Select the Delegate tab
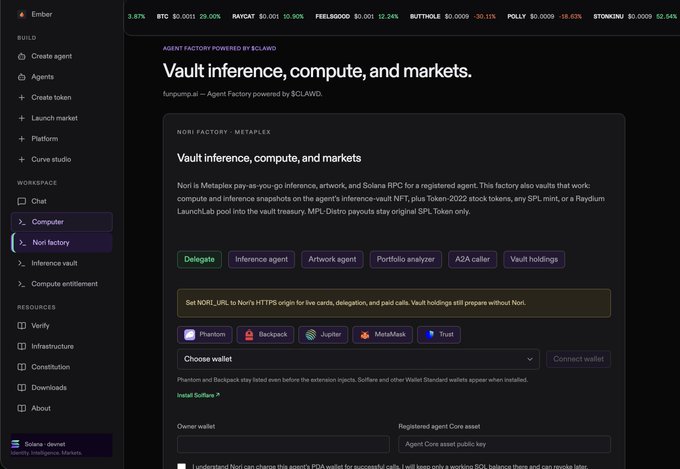680x469 pixels. (199, 259)
